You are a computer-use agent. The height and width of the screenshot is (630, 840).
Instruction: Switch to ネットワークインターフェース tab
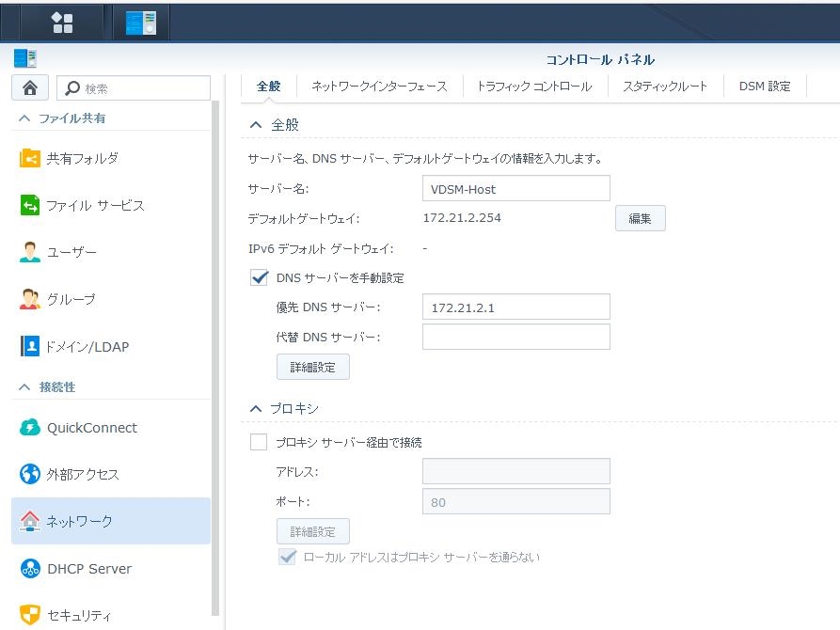[379, 87]
